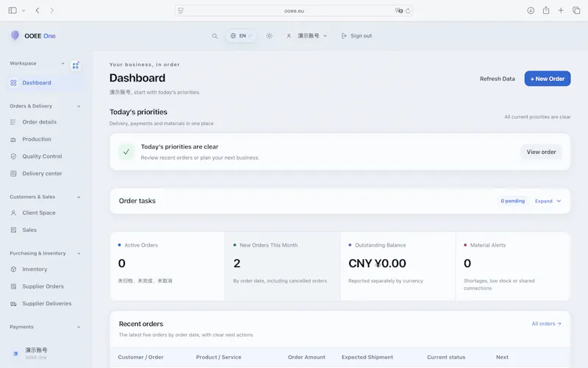Click Refresh Data
588x368 pixels.
498,79
